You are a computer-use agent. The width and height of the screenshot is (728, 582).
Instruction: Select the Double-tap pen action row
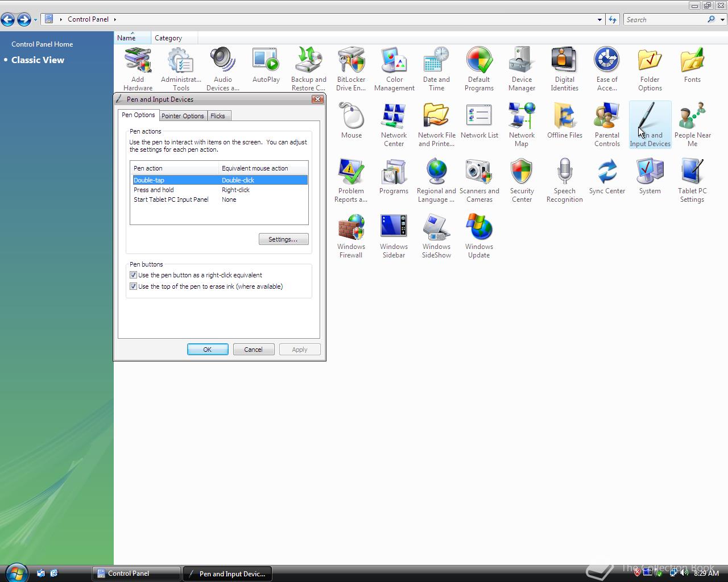(x=220, y=180)
